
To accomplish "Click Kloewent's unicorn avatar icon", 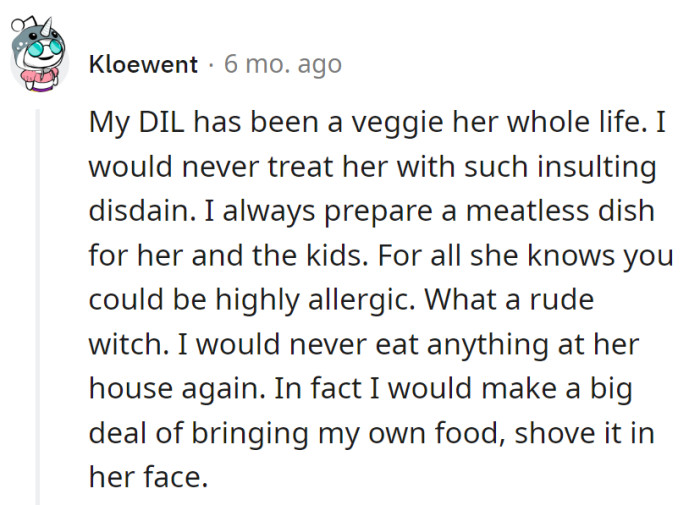I will (39, 62).
